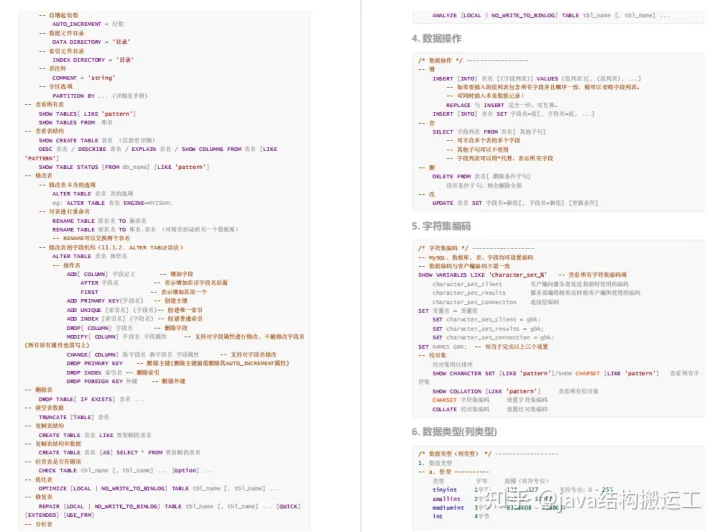Select the "COMMENT = 'string'" line

coord(84,78)
